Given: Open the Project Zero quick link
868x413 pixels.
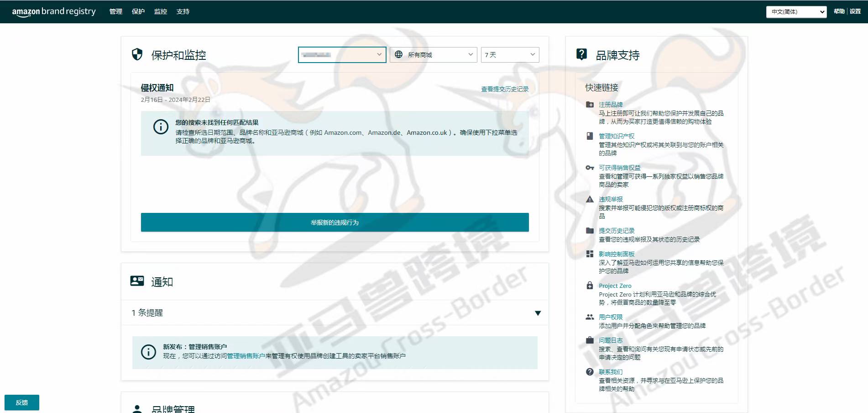Looking at the screenshot, I should point(615,286).
